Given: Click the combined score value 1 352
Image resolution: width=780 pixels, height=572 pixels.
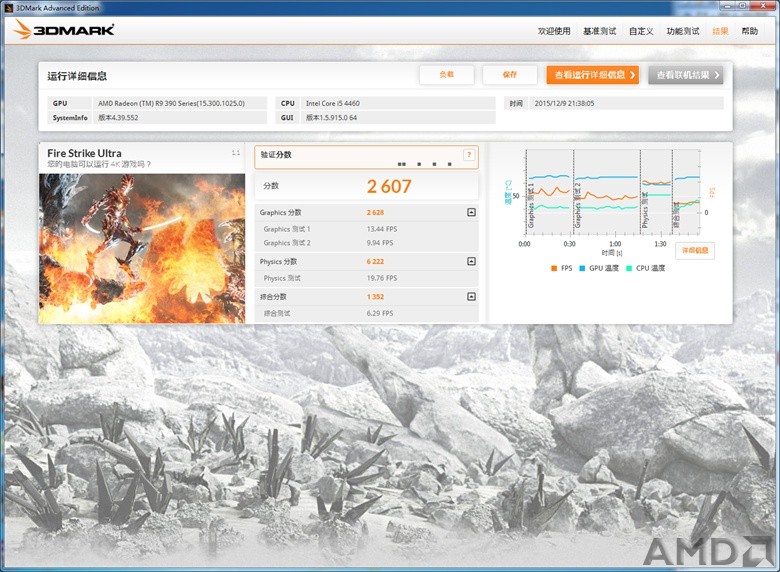Looking at the screenshot, I should pyautogui.click(x=375, y=296).
